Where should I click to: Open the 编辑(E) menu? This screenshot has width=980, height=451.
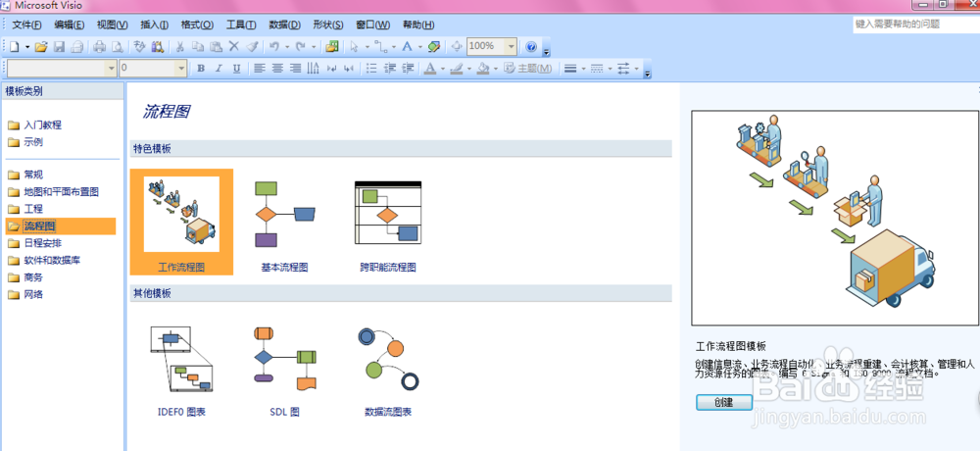[x=70, y=25]
